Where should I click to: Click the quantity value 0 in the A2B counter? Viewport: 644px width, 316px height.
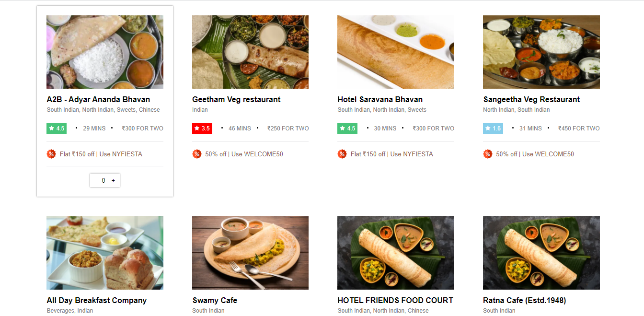[x=104, y=181]
